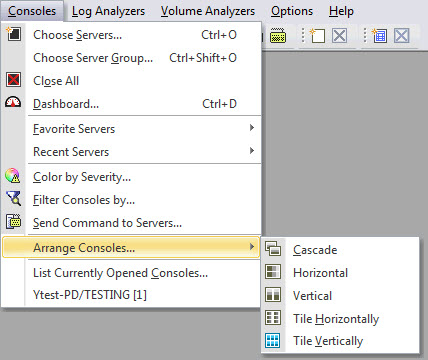Screen dimensions: 428x360
Task: Select List Currently Opened Consoles
Action: coord(120,273)
